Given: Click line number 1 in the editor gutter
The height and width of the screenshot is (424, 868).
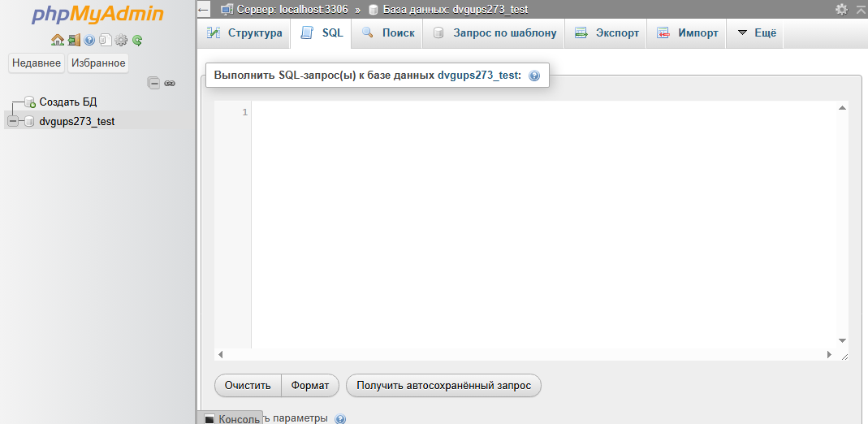Looking at the screenshot, I should [x=244, y=112].
